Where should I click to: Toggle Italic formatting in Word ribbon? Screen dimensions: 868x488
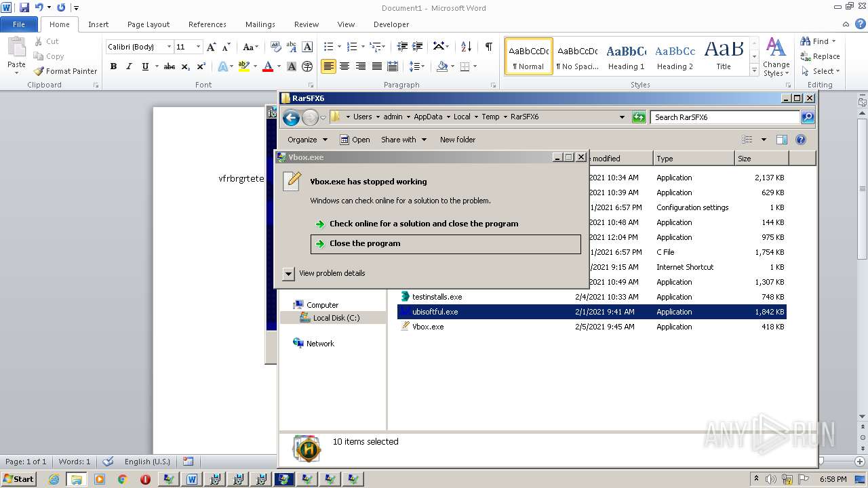(x=129, y=66)
